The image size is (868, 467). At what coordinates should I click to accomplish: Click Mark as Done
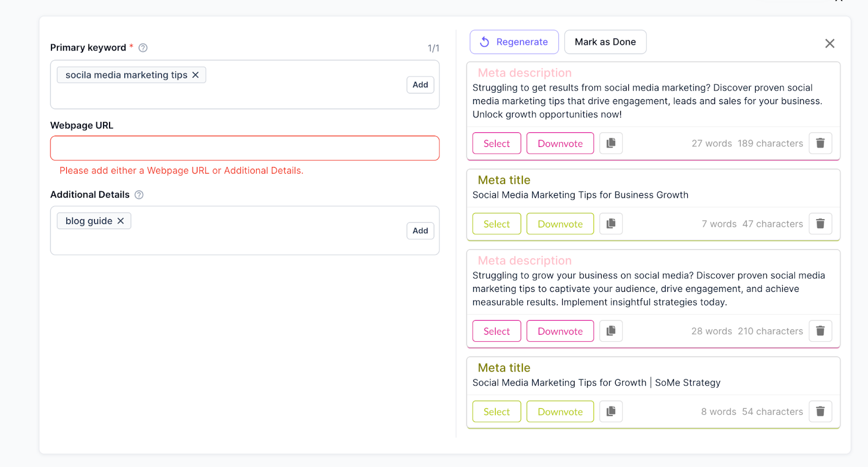pyautogui.click(x=605, y=42)
